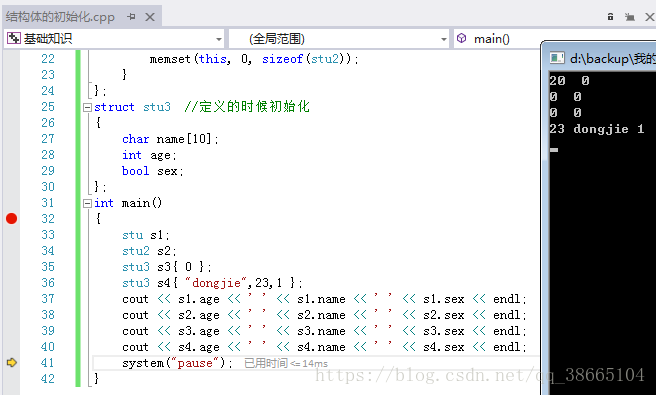Screen dimensions: 656x395
Task: Click line number 36 in the margin
Action: 48,283
